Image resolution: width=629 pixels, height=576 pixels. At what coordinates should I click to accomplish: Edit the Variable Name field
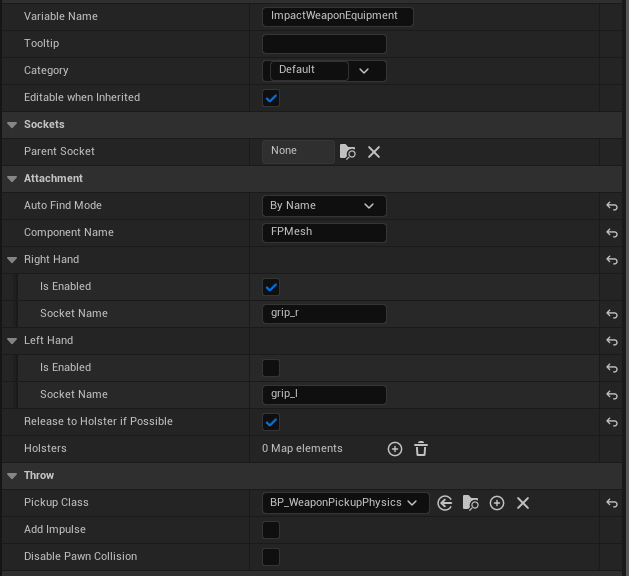(x=338, y=16)
